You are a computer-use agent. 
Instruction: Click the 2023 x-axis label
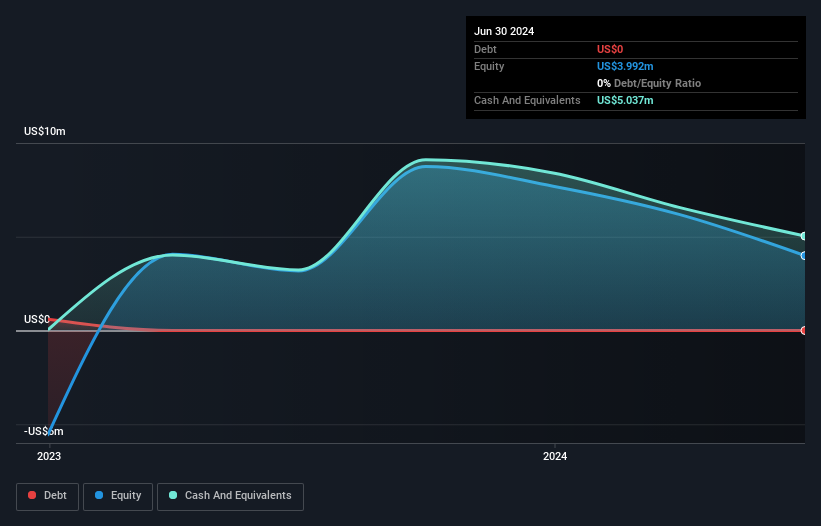[49, 456]
